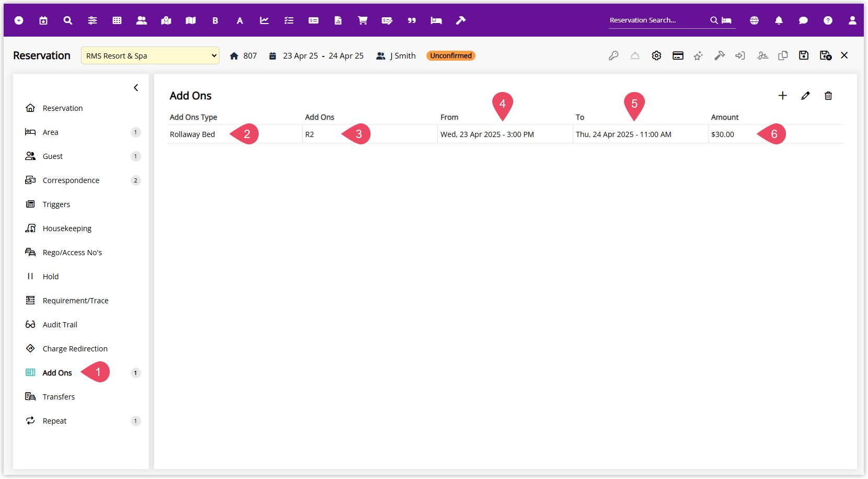Click the service bell icon in reservation toolbar
868x479 pixels.
click(635, 55)
